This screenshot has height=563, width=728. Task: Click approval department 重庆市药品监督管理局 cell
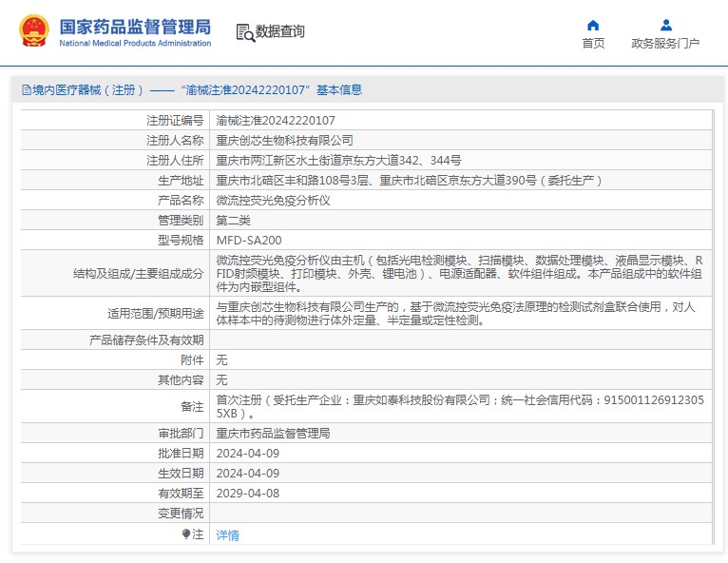(x=273, y=433)
